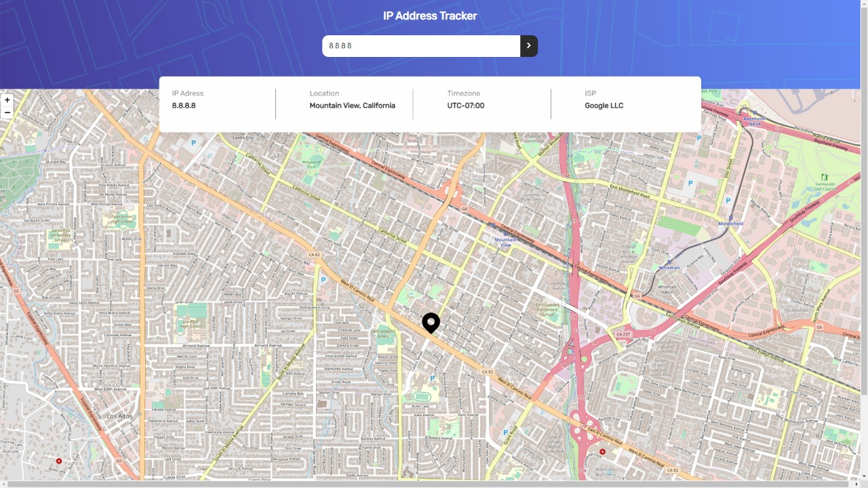Click the UTC-07:00 timezone value
The image size is (868, 488).
(x=465, y=105)
